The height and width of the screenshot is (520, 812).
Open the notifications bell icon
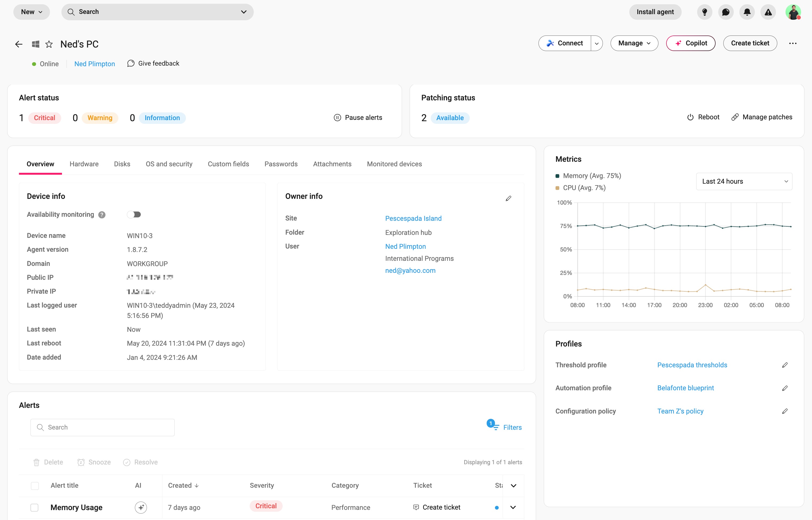pos(747,12)
